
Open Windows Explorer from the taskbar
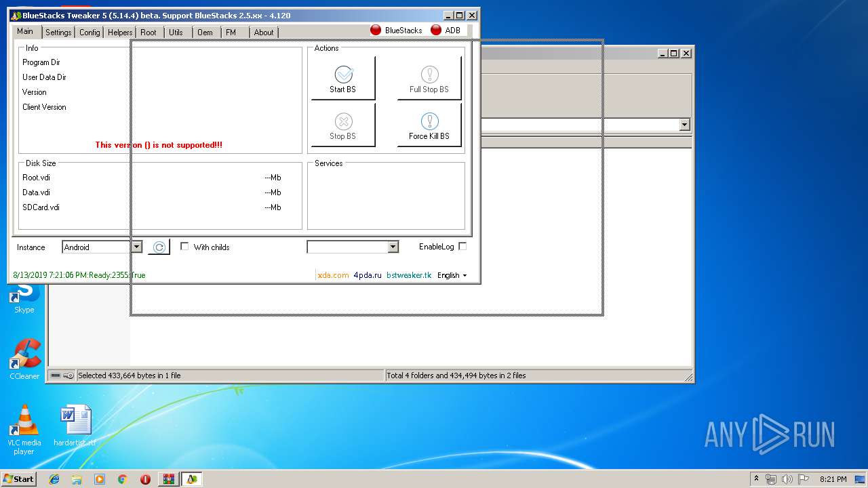click(x=77, y=479)
